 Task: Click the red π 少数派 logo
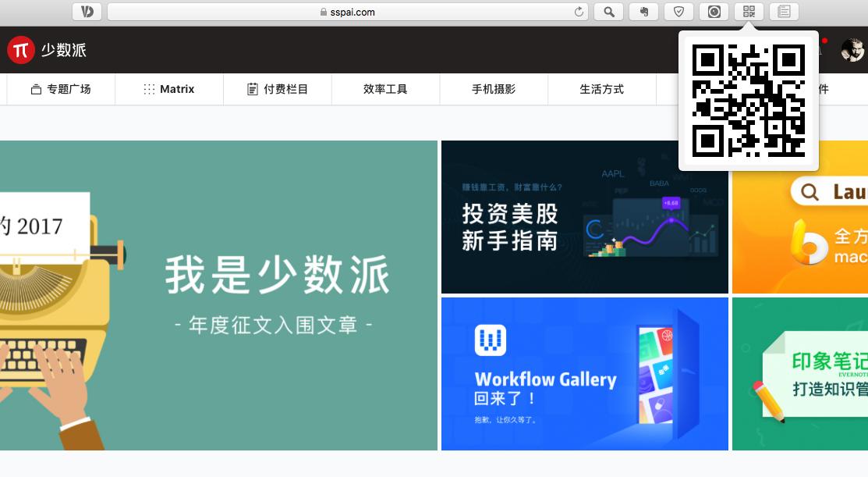tap(21, 50)
